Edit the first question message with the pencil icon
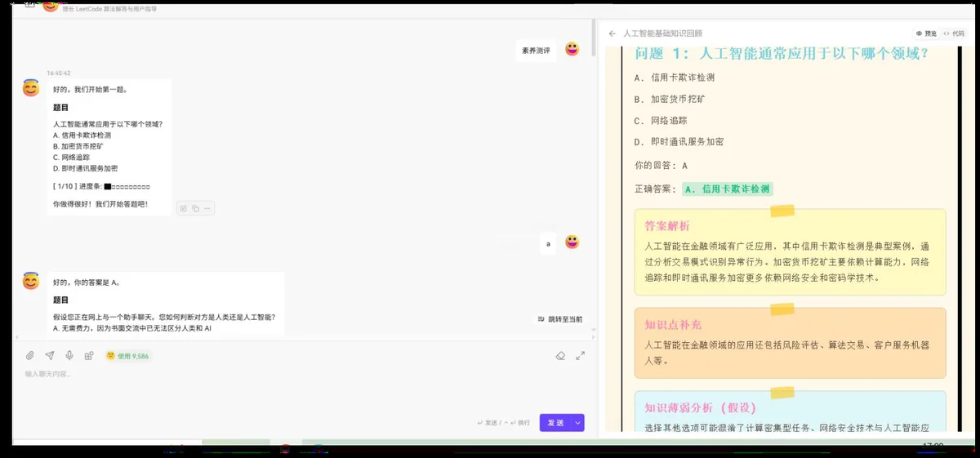The height and width of the screenshot is (458, 980). (x=184, y=209)
